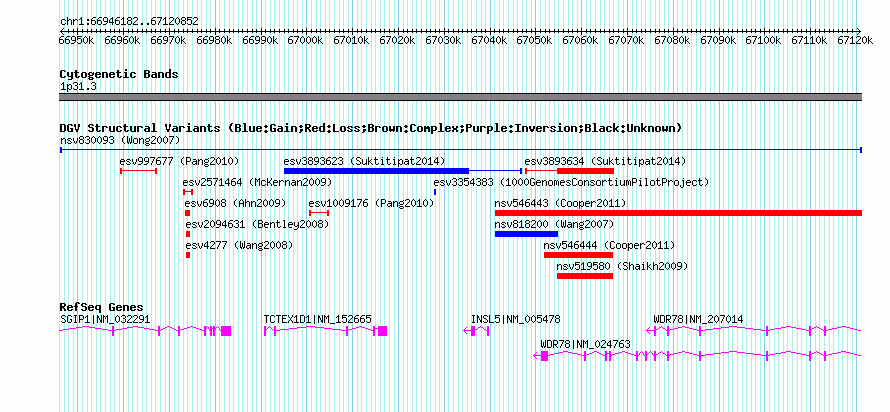Select the INSL5 magenta gene model
Viewport: 890px width, 412px height.
click(x=476, y=331)
